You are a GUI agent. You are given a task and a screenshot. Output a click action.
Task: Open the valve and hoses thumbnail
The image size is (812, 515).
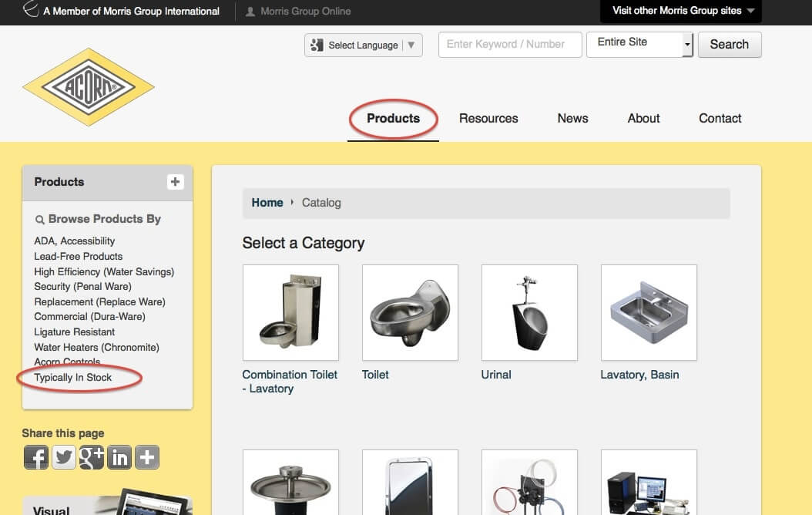click(x=529, y=483)
